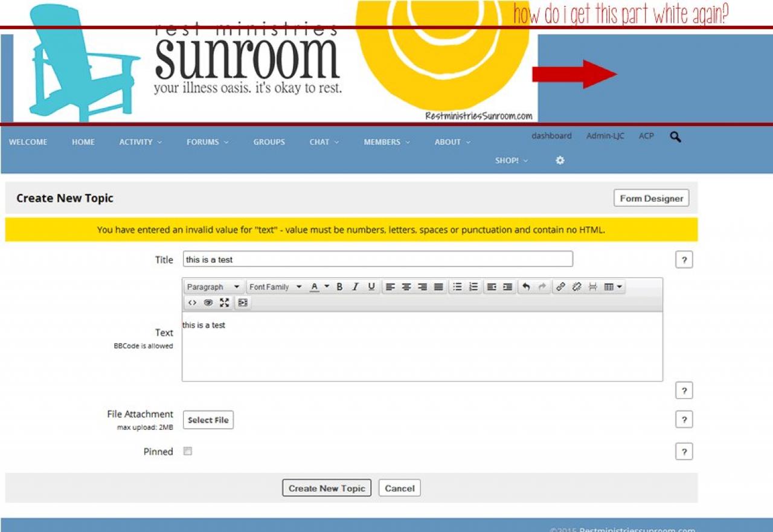Open the text color picker
This screenshot has width=773, height=532.
click(319, 287)
